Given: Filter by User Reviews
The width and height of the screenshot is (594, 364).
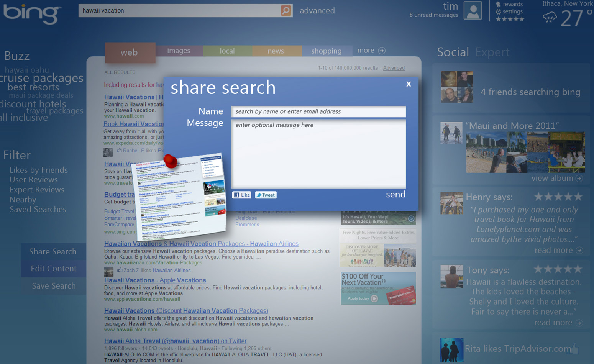Looking at the screenshot, I should pos(34,180).
